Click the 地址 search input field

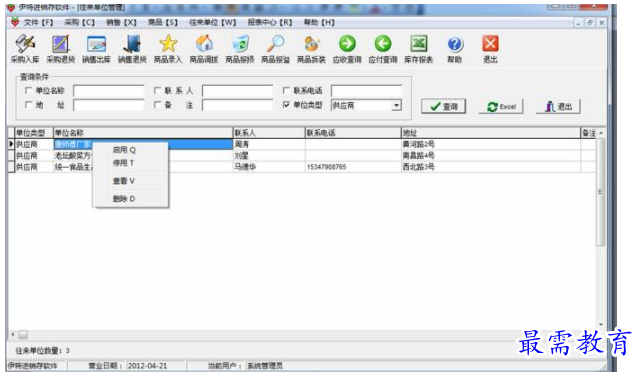point(109,105)
